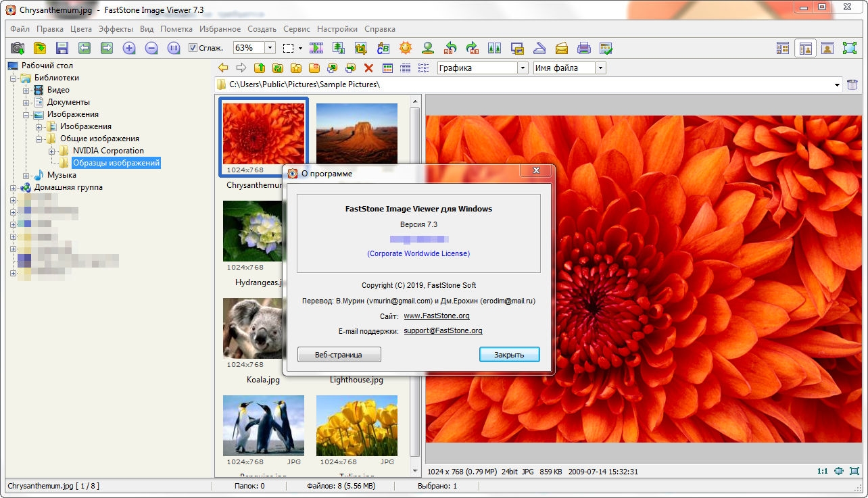The height and width of the screenshot is (498, 868).
Task: Expand the Домашняя группа tree node
Action: (x=13, y=187)
